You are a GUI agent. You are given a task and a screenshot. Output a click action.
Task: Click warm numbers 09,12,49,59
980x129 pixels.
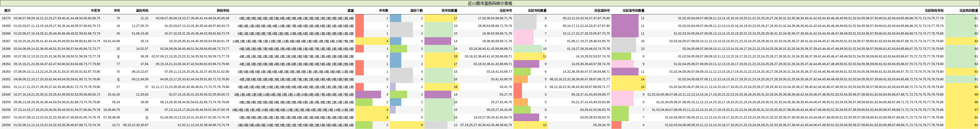tap(140, 79)
